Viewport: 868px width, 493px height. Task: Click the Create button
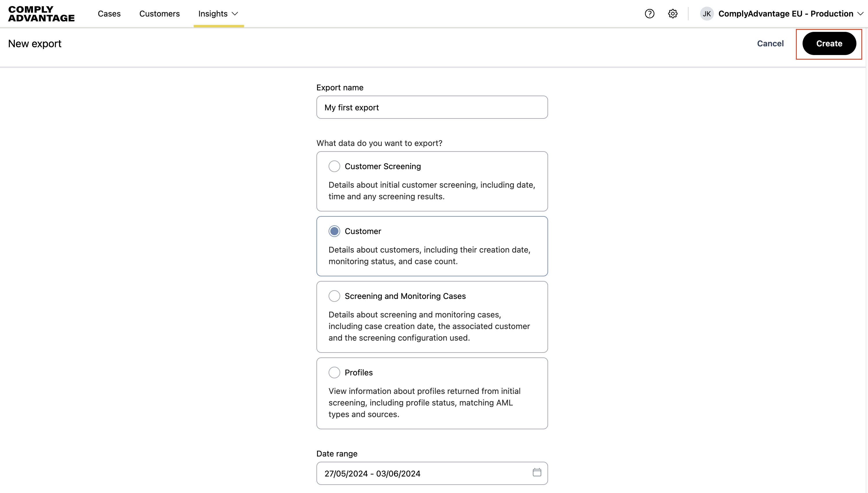[x=829, y=44]
